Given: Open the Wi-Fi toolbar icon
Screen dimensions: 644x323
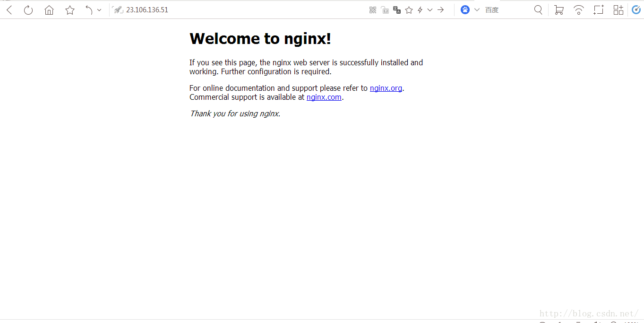Looking at the screenshot, I should 579,10.
